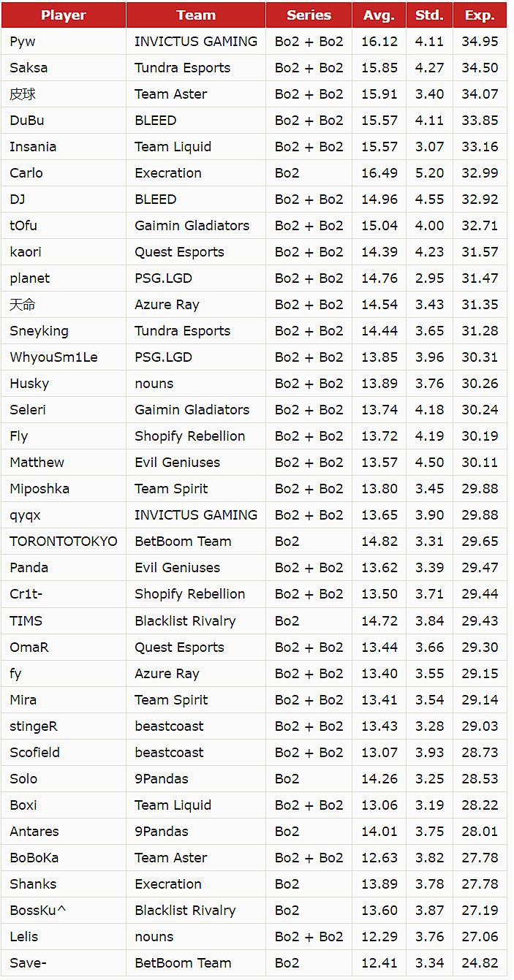
Task: Select player WhyouSm1Le in the list
Action: pos(53,357)
